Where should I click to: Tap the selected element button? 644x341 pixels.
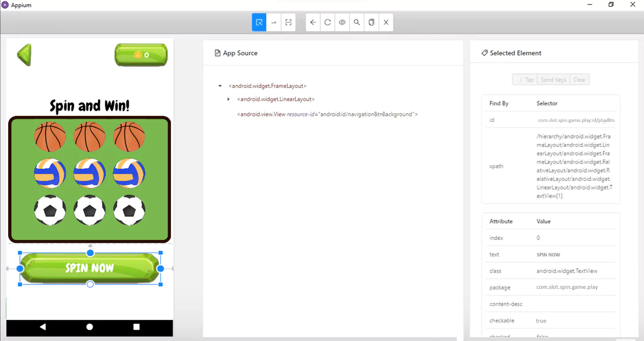[x=524, y=80]
